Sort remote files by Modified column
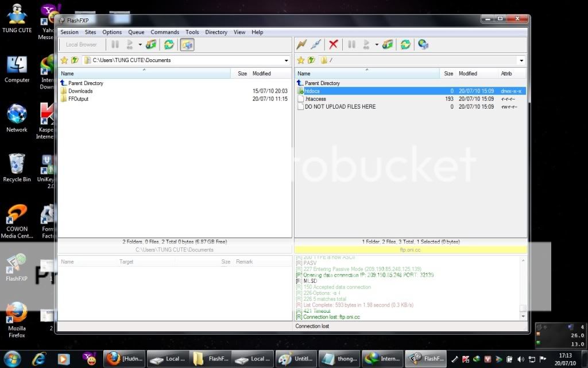 pos(468,74)
